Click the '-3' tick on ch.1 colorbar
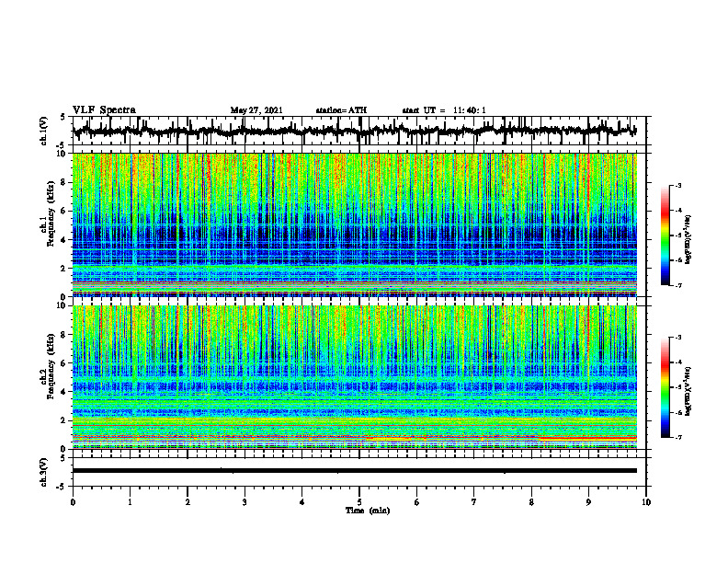This screenshot has height=563, width=728. pos(677,185)
